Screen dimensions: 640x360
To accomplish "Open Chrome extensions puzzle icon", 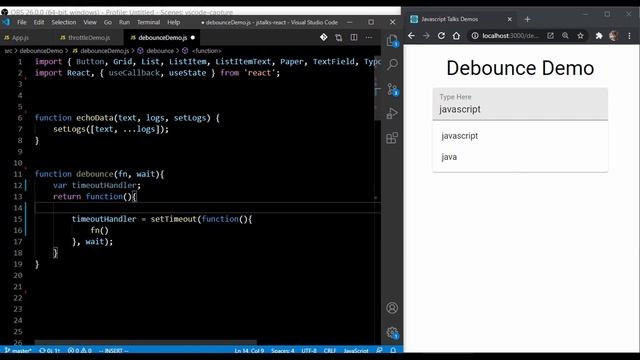I will tap(599, 36).
